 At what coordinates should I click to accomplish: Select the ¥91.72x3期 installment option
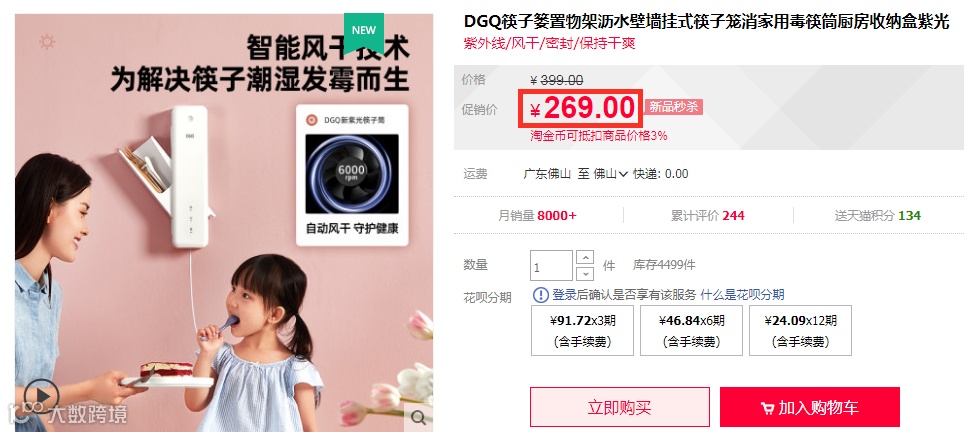[x=582, y=331]
